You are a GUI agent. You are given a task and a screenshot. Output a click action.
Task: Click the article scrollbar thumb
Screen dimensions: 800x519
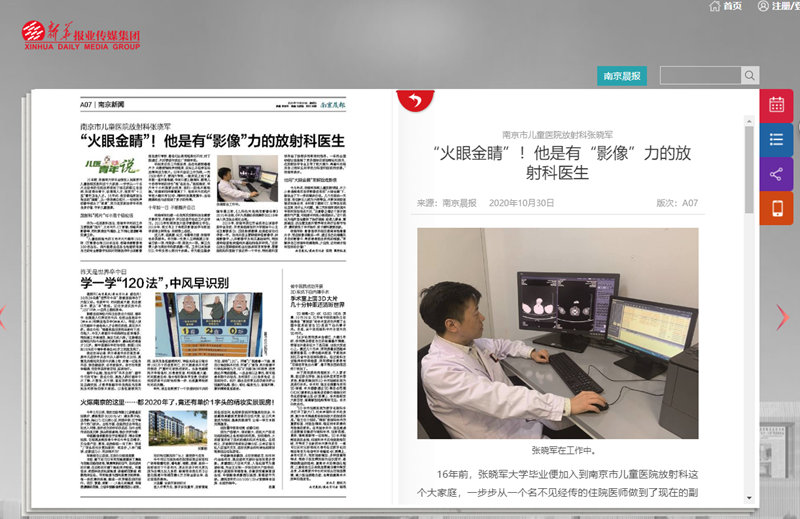[x=749, y=169]
